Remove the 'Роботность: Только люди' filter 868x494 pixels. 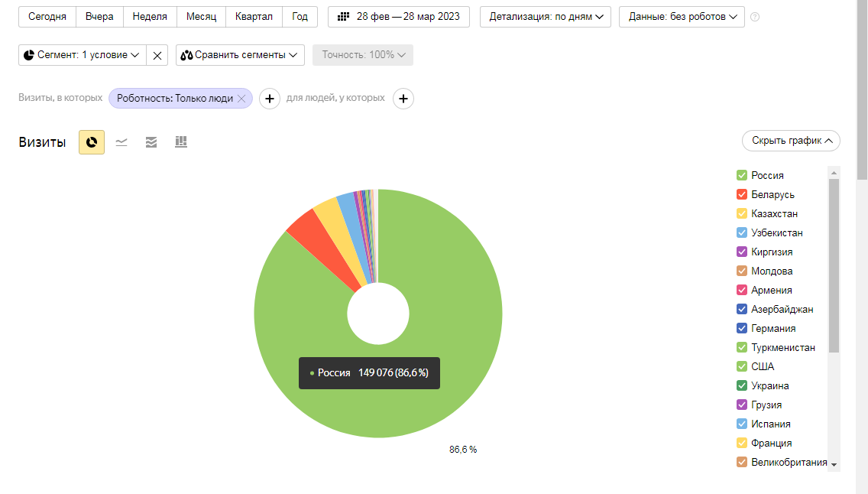click(241, 99)
